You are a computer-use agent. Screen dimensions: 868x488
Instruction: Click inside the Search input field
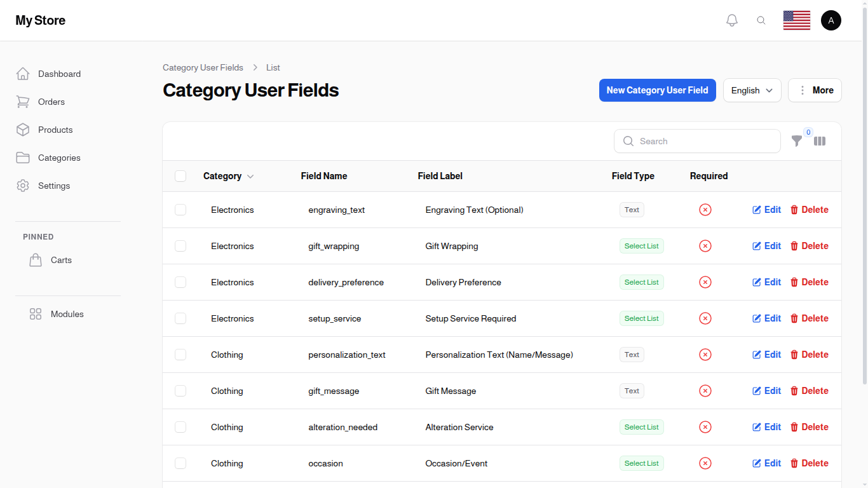click(x=697, y=141)
